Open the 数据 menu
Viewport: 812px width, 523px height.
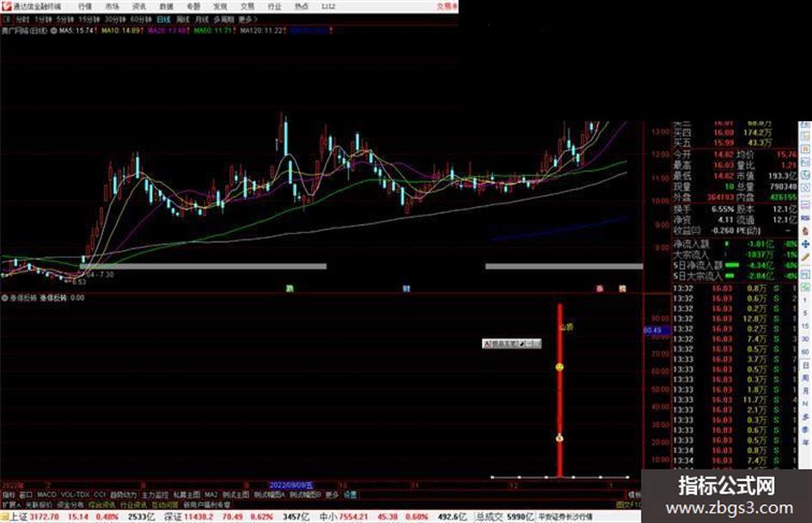click(166, 7)
